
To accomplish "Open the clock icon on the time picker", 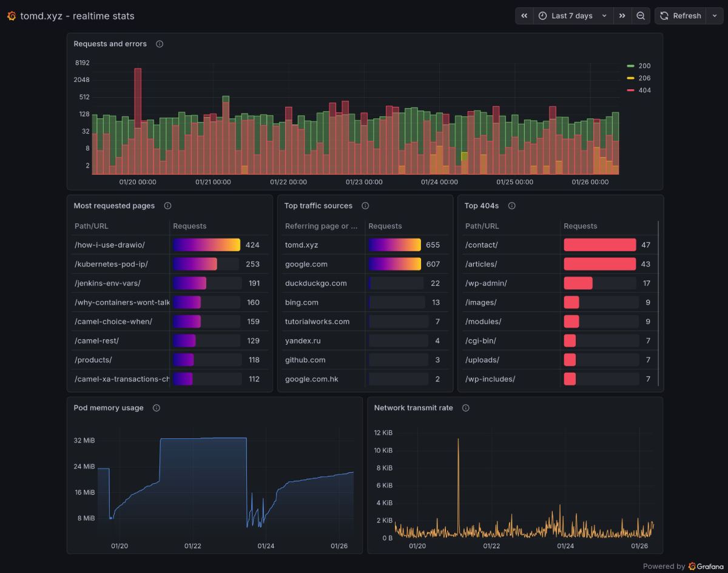I will (x=542, y=16).
